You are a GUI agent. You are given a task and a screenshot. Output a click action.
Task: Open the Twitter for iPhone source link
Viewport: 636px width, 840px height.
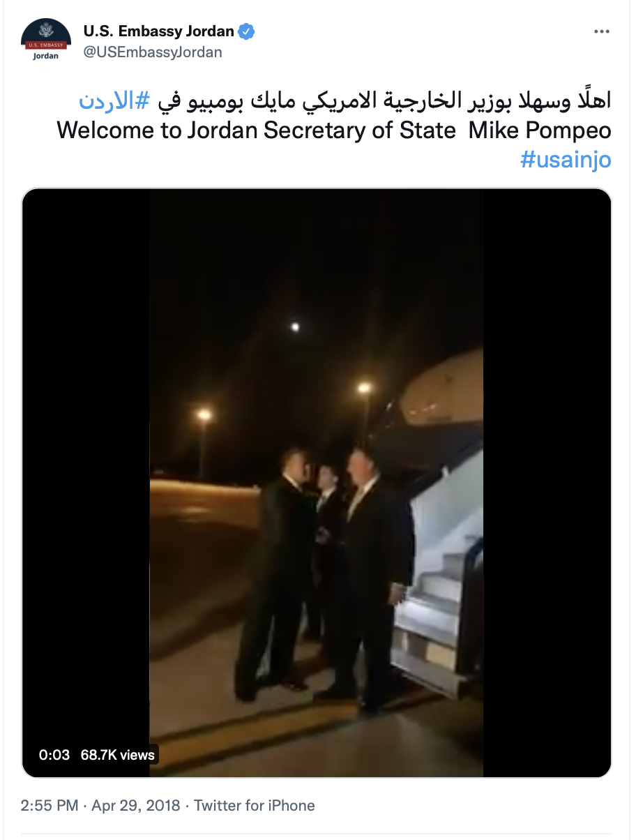[x=255, y=806]
